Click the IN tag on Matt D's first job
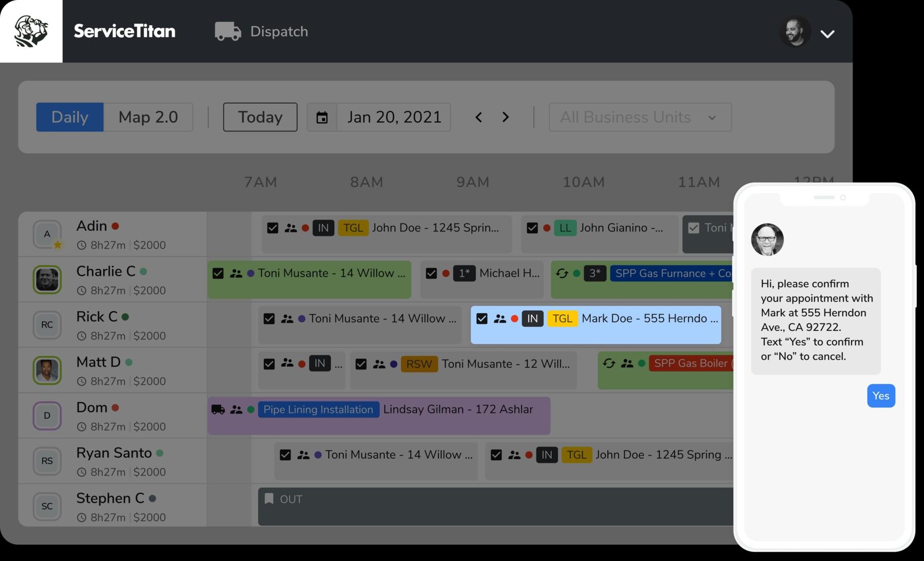Viewport: 924px width, 561px height. (x=320, y=364)
